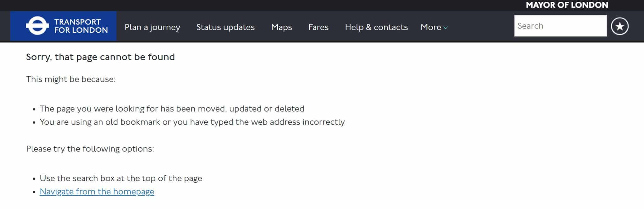Click the old bookmark bullet text
This screenshot has width=644, height=209.
click(x=192, y=122)
